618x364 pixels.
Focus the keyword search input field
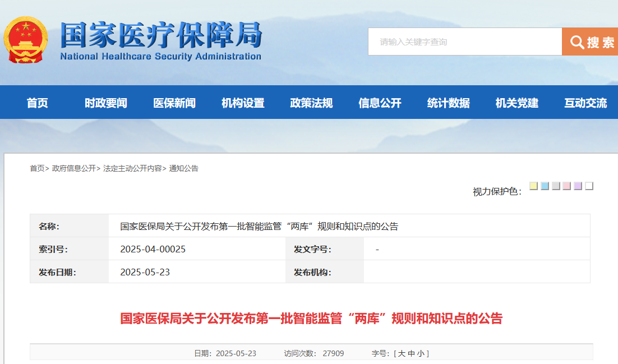pos(465,42)
